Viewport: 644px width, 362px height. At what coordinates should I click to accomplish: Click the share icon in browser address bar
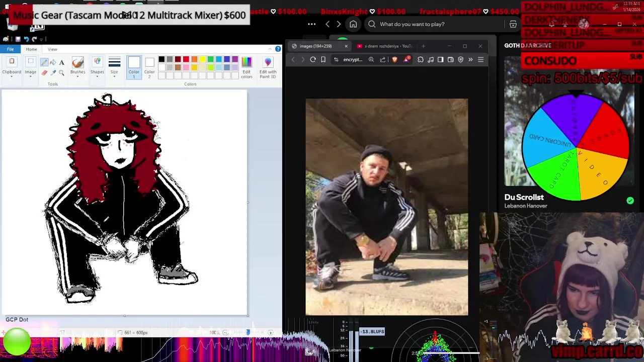click(x=383, y=59)
